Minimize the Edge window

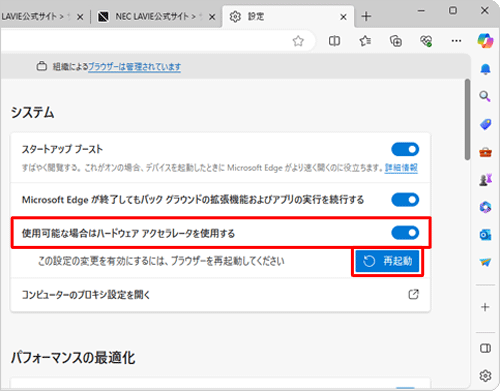(421, 11)
